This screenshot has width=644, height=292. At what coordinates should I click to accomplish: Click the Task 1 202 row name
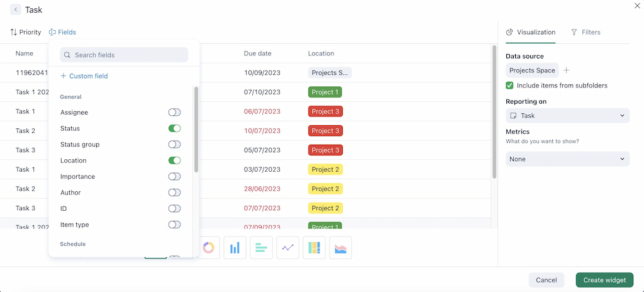[32, 92]
